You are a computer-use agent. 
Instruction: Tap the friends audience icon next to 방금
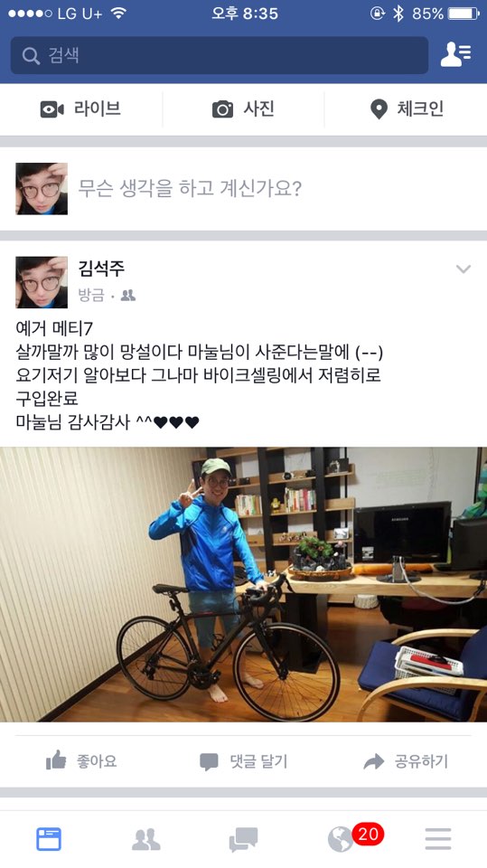[x=128, y=296]
